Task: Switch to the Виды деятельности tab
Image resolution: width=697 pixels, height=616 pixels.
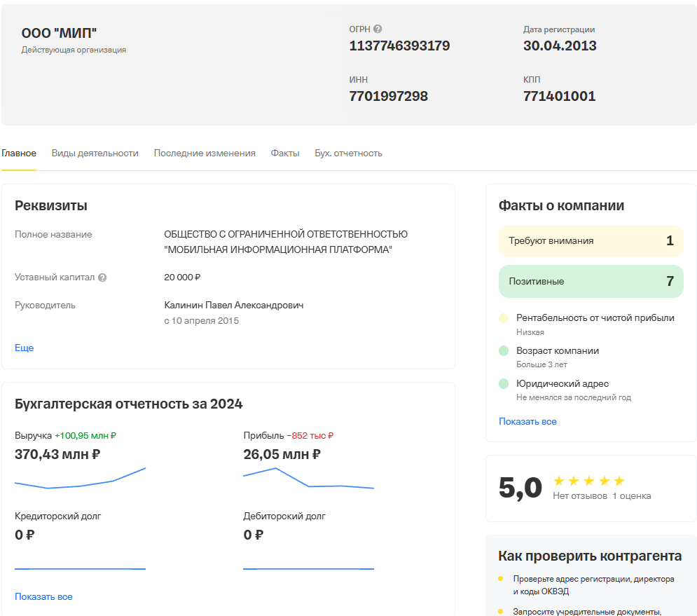Action: pyautogui.click(x=95, y=153)
